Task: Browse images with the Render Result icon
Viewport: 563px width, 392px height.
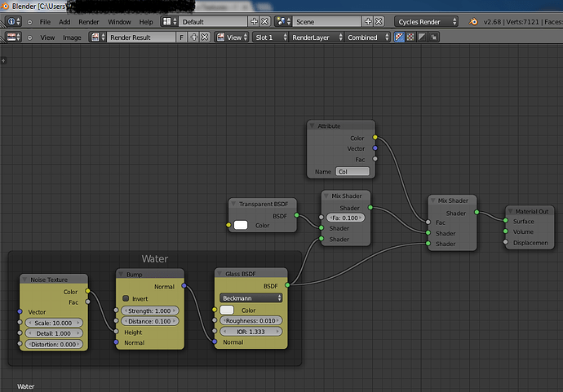Action: (98, 37)
